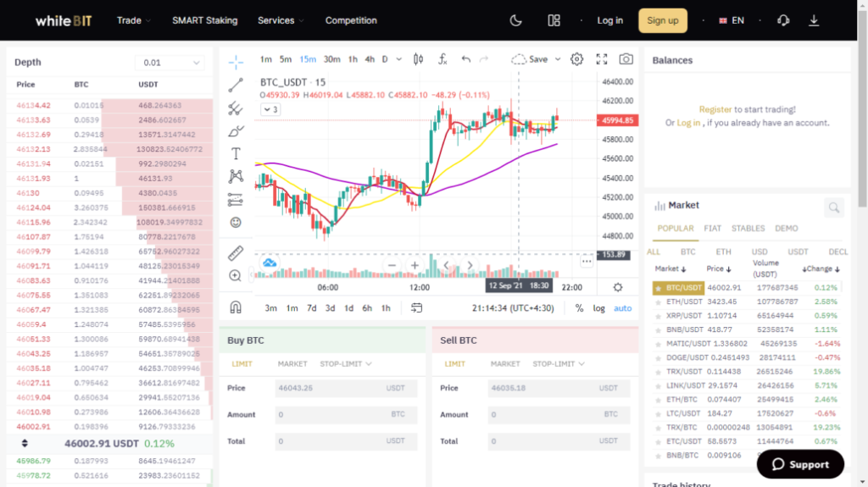Screen dimensions: 868x487
Task: Switch to FIAT market tab
Action: (712, 229)
